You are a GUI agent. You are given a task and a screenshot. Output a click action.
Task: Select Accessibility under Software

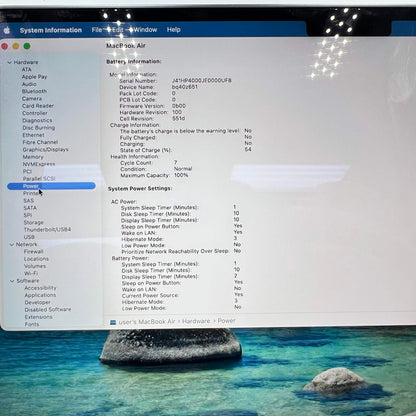(41, 288)
